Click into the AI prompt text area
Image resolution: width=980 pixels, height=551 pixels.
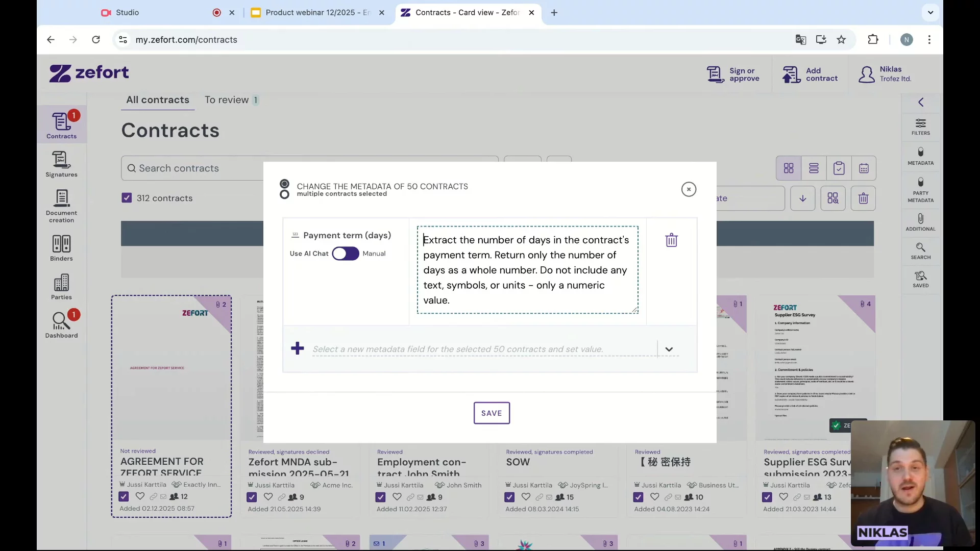coord(527,270)
